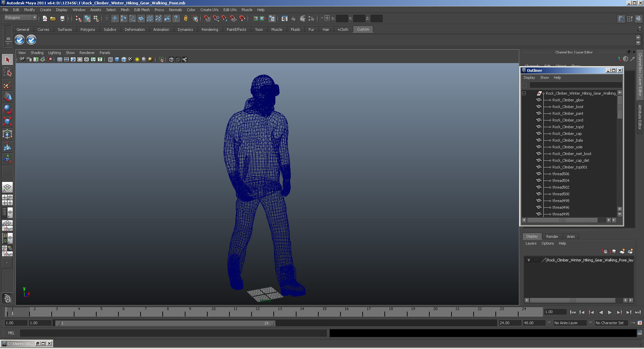Open a scene with folder icon
This screenshot has width=644, height=349.
[53, 18]
